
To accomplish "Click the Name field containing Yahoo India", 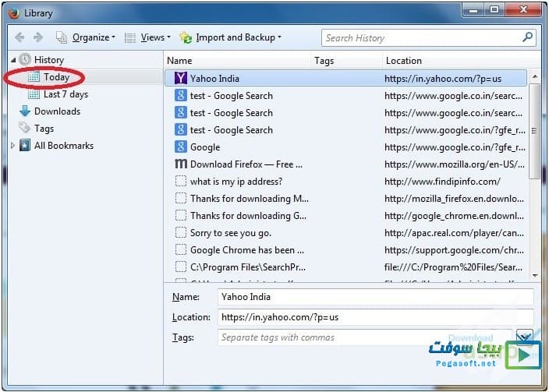I will [376, 297].
